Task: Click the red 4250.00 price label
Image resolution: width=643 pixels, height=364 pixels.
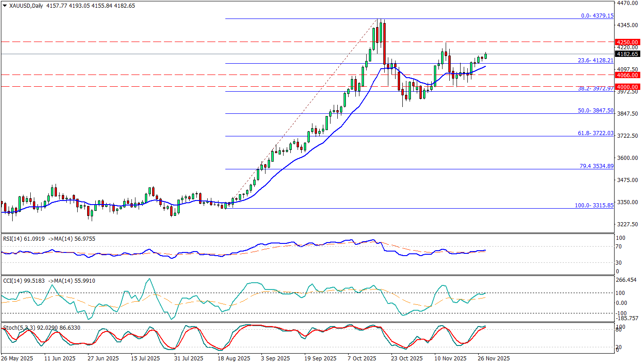Action: coord(628,42)
